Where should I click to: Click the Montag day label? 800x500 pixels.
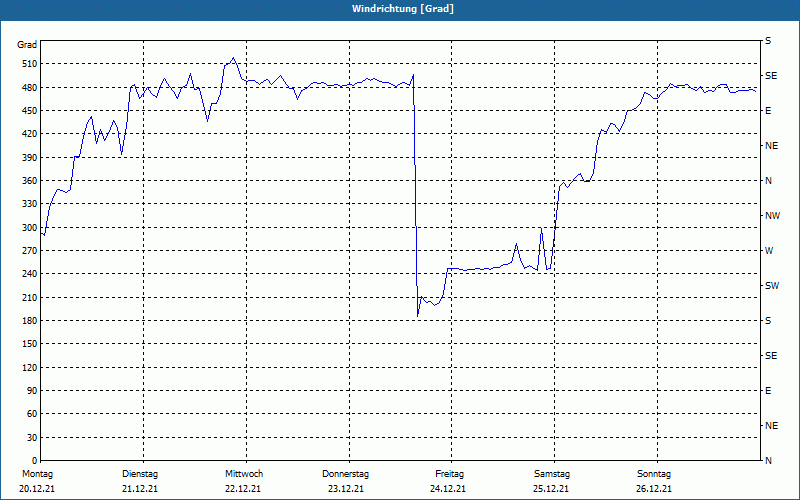(37, 474)
